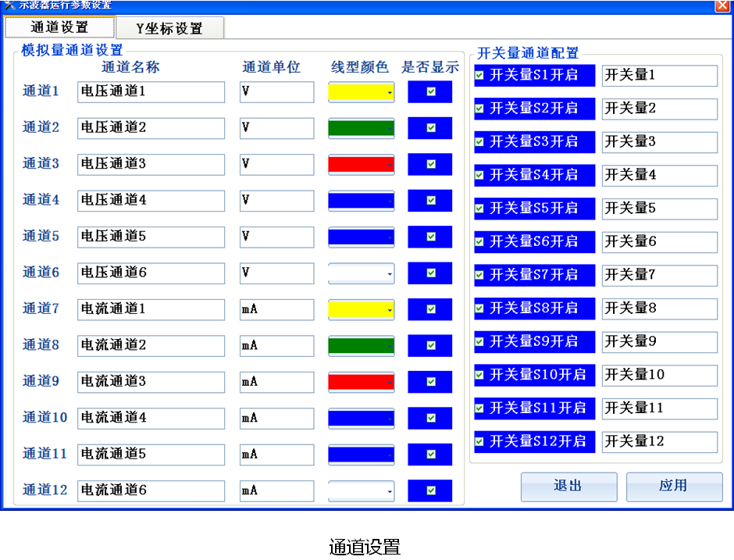
Task: Focus the 开关量5 name text field
Action: click(x=659, y=209)
